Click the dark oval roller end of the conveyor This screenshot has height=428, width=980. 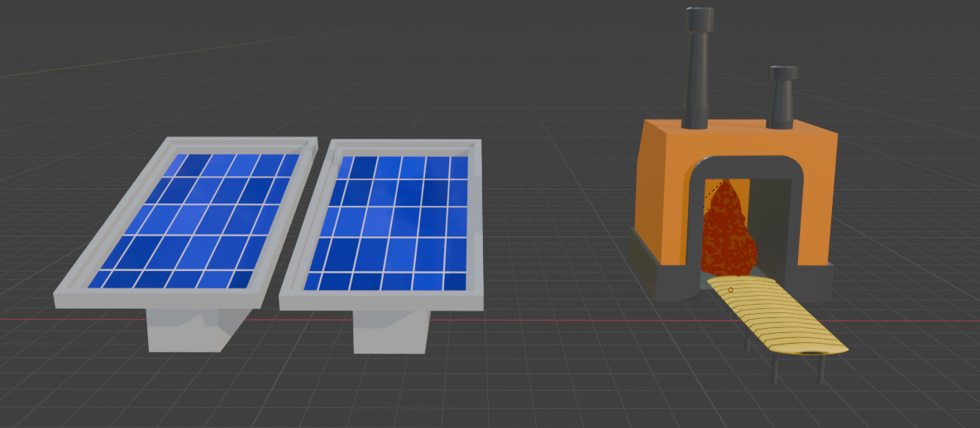pos(813,353)
